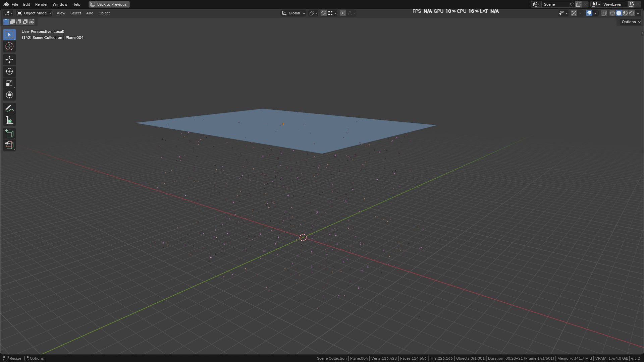This screenshot has width=644, height=362.
Task: Click the orange origin point on the plane
Action: click(x=283, y=124)
